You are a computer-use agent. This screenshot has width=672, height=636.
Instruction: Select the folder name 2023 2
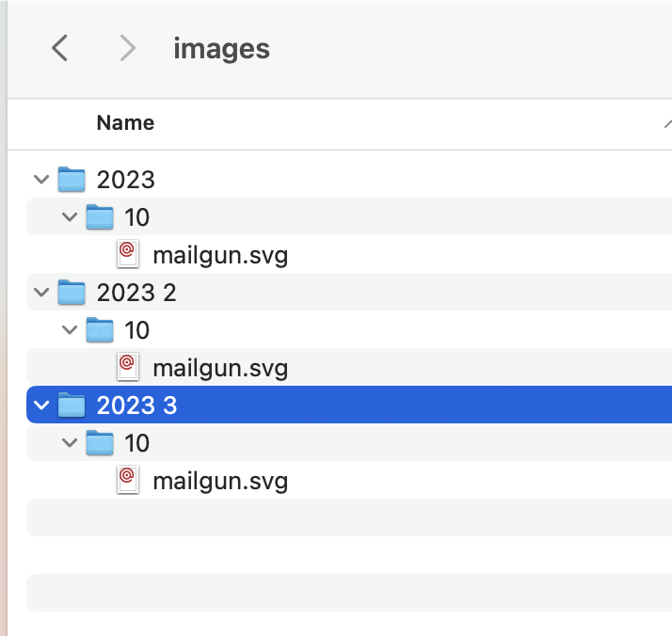[136, 293]
